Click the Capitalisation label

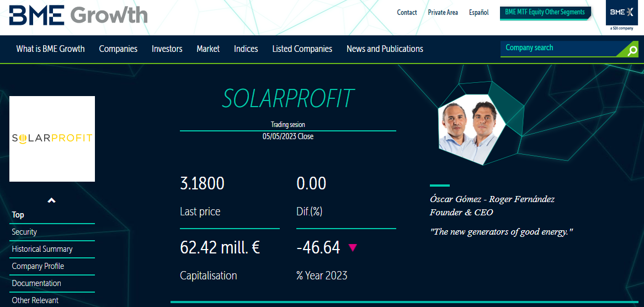[209, 276]
